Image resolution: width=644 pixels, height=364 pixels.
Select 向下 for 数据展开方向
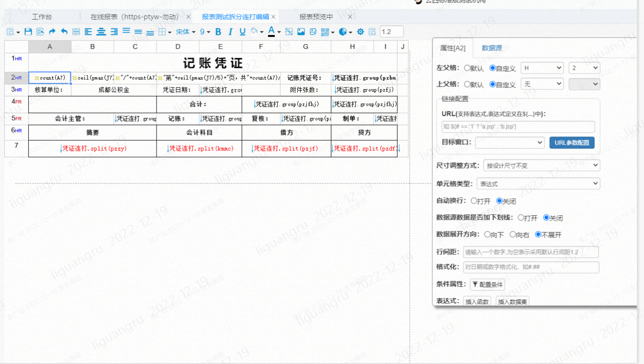coord(487,235)
